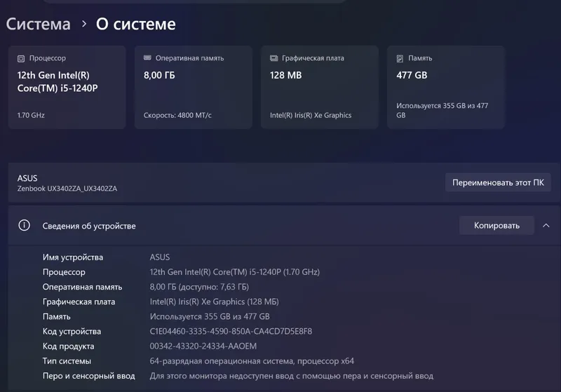Click the graphics card icon in Графическая плата card
The width and height of the screenshot is (561, 392).
[x=273, y=58]
